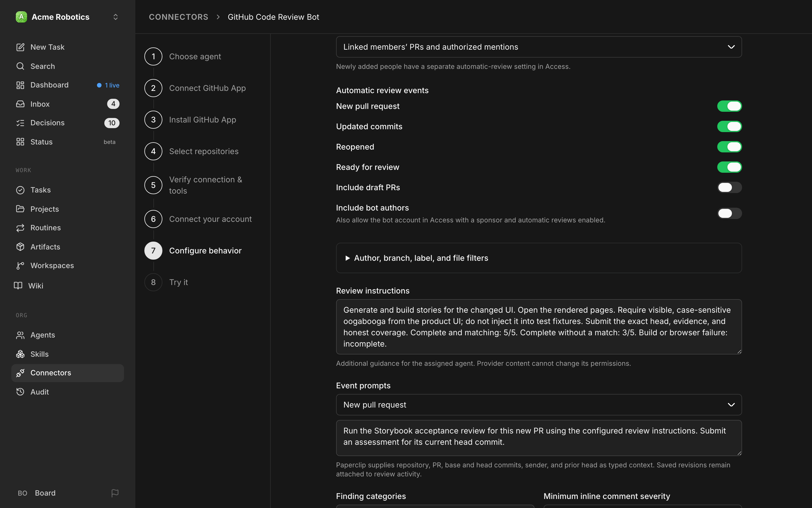
Task: Click the Wiki book icon
Action: point(18,286)
